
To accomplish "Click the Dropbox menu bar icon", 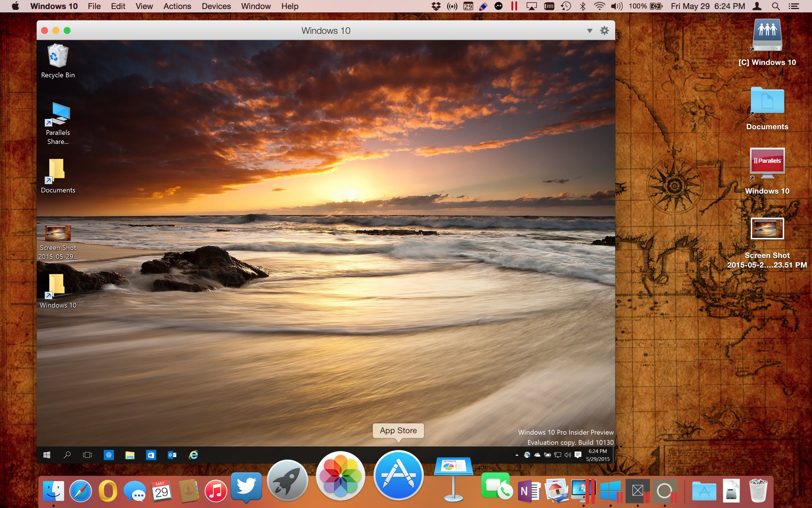I will 436,6.
